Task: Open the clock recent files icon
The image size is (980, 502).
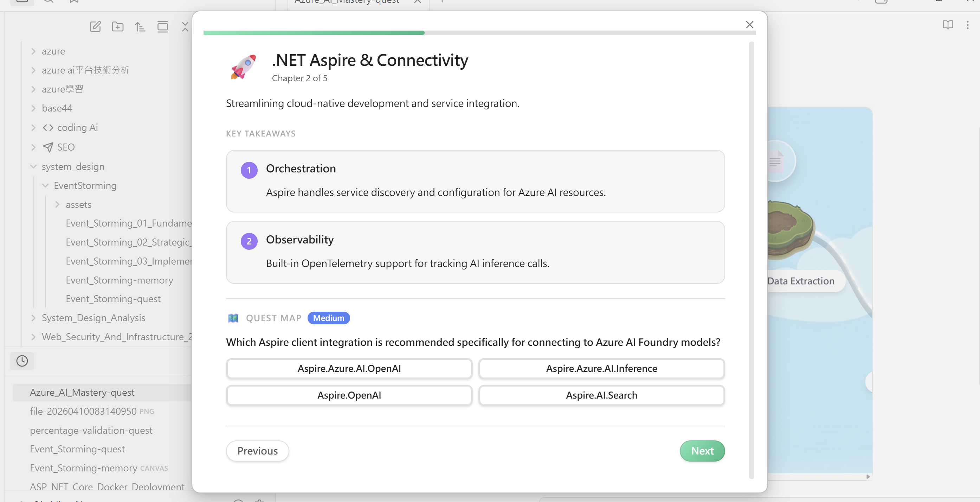Action: (x=22, y=361)
